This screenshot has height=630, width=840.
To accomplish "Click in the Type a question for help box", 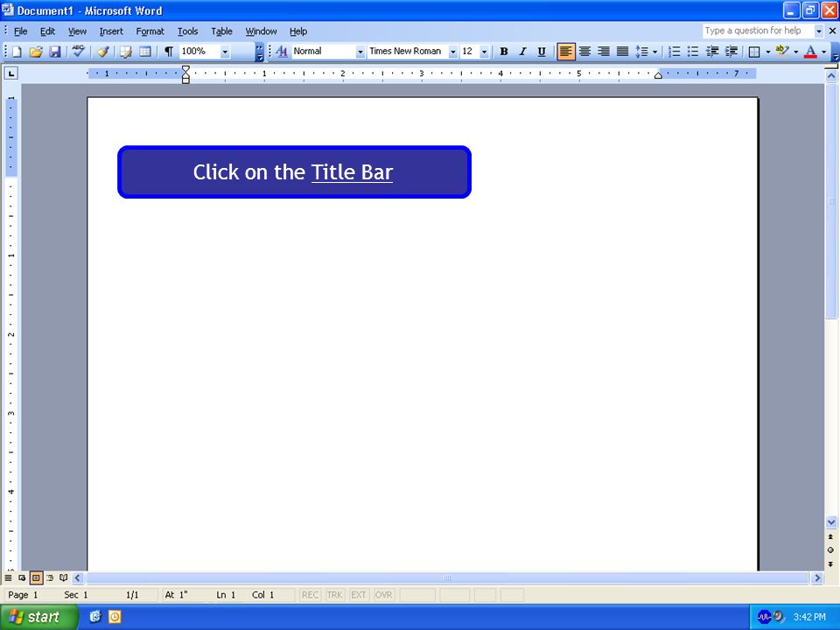I will [x=758, y=31].
